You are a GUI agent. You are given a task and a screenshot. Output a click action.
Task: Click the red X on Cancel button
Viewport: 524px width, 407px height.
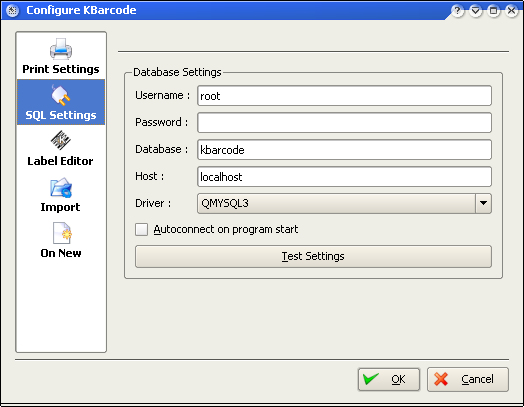click(x=441, y=379)
